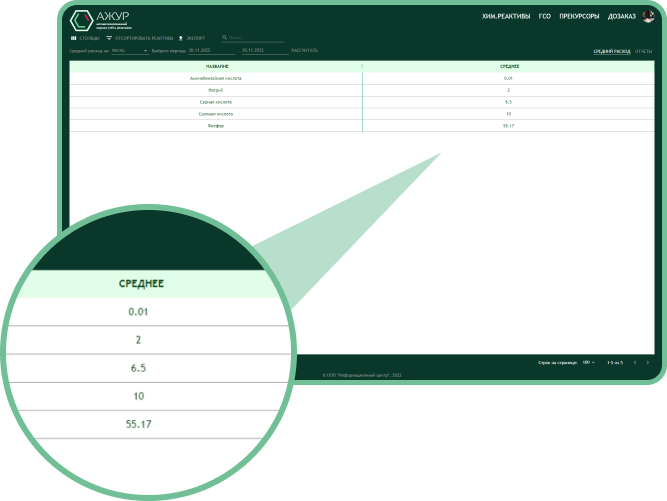Open the ГСО section
Screen dimensions: 667x501
tap(544, 17)
